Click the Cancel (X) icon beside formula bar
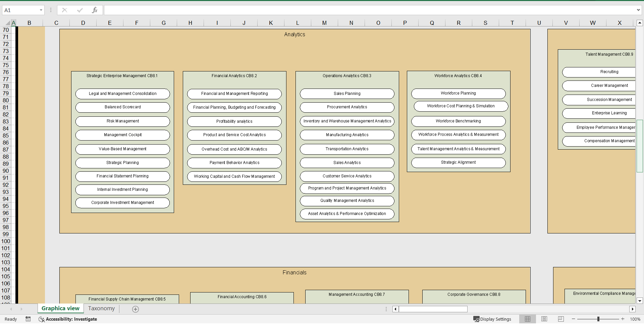644x324 pixels. click(x=64, y=10)
